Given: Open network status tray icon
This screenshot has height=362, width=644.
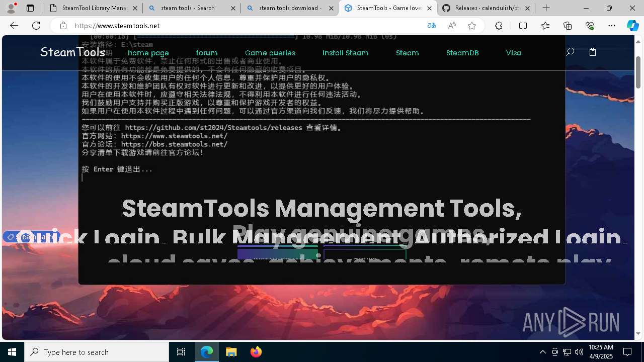Looking at the screenshot, I should [567, 352].
